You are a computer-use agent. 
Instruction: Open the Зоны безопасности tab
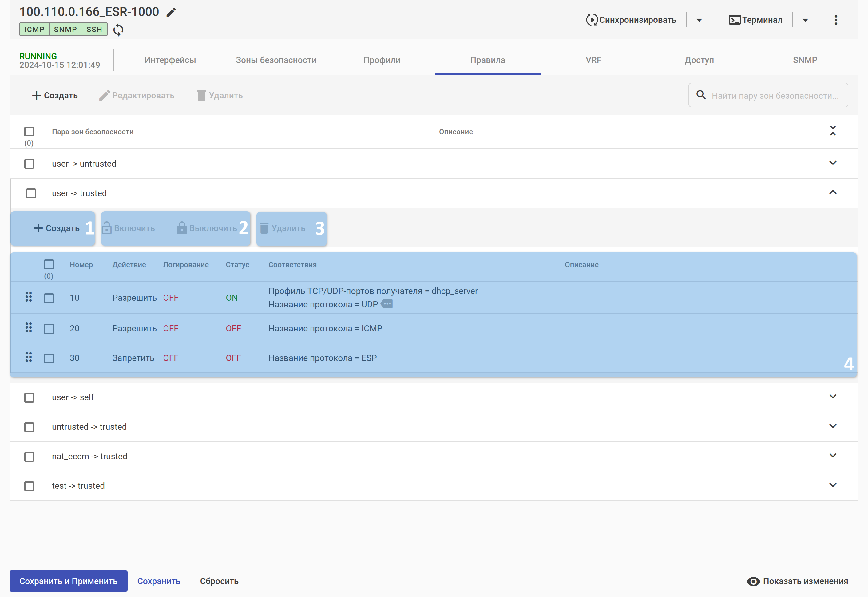[x=276, y=60]
